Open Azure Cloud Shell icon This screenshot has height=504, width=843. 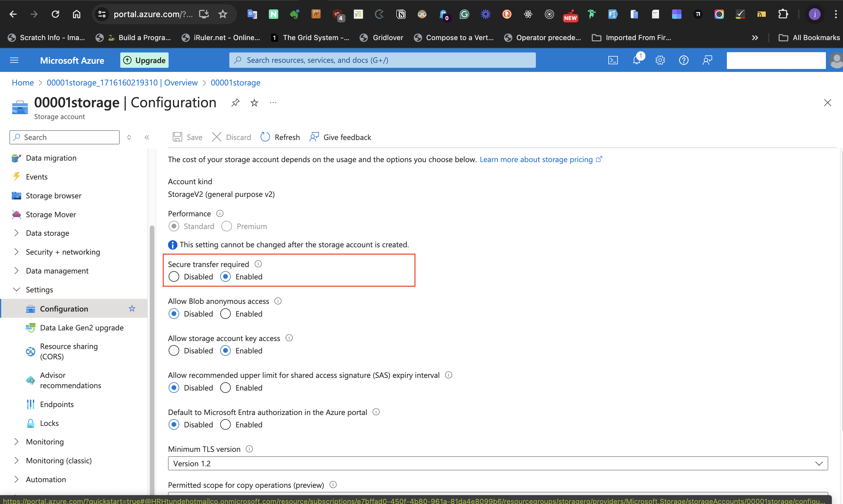coord(613,60)
